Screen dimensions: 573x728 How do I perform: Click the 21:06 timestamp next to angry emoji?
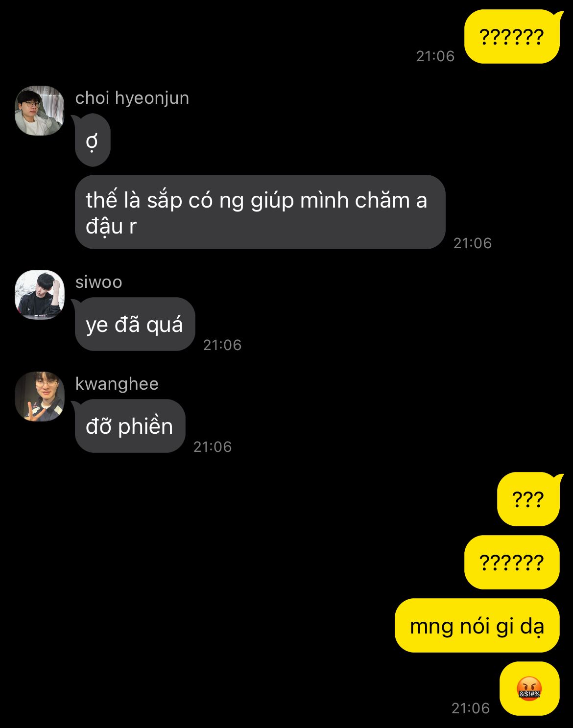[471, 708]
